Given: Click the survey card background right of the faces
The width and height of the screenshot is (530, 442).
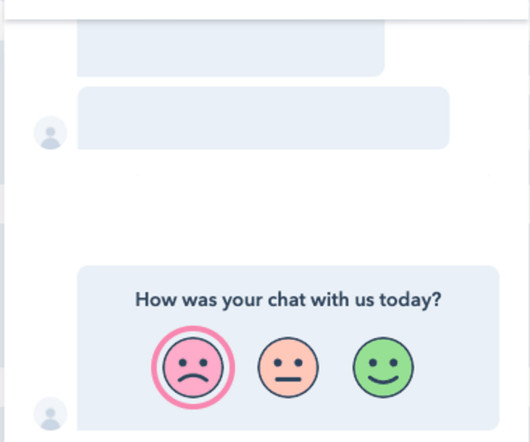Looking at the screenshot, I should tap(456, 367).
